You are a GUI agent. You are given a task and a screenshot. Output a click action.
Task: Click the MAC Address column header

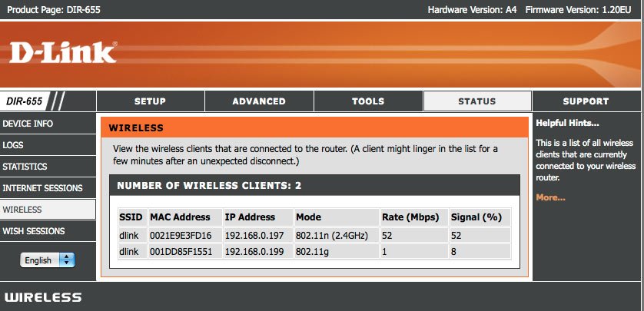184,217
